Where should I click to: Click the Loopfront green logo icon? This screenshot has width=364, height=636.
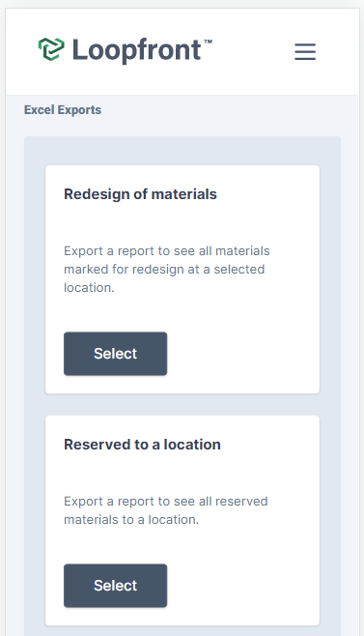(x=51, y=49)
